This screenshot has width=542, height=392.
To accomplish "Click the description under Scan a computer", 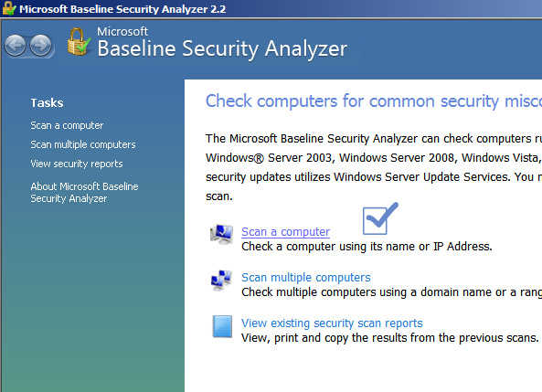I will tap(367, 247).
